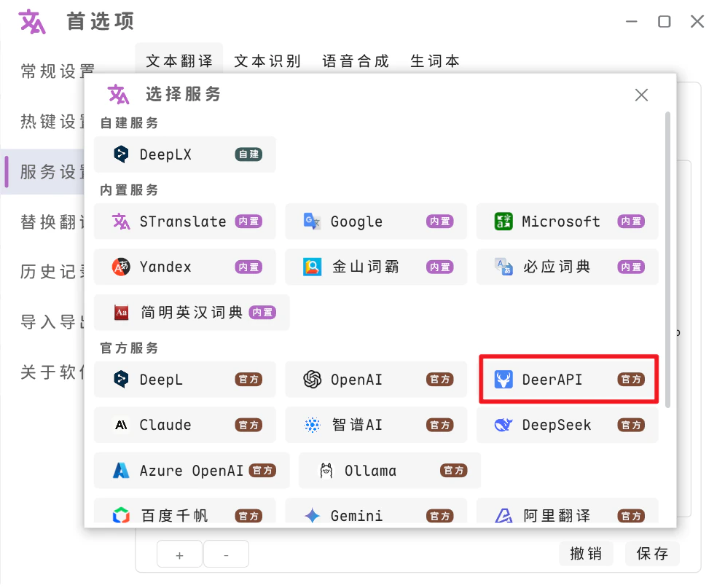Pick the OpenAI service icon
Viewport: 725px width, 588px height.
coord(312,380)
